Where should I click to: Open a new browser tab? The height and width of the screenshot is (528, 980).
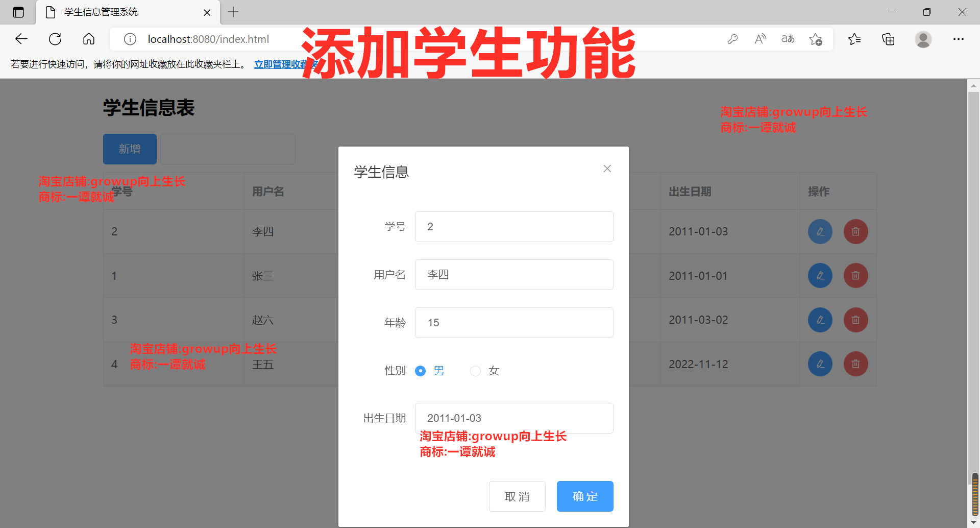coord(233,12)
